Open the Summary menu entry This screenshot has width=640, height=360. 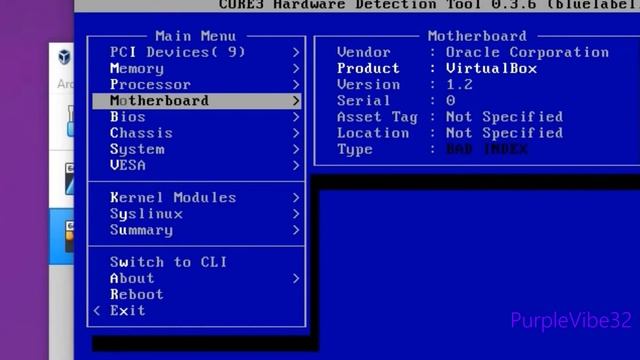197,230
